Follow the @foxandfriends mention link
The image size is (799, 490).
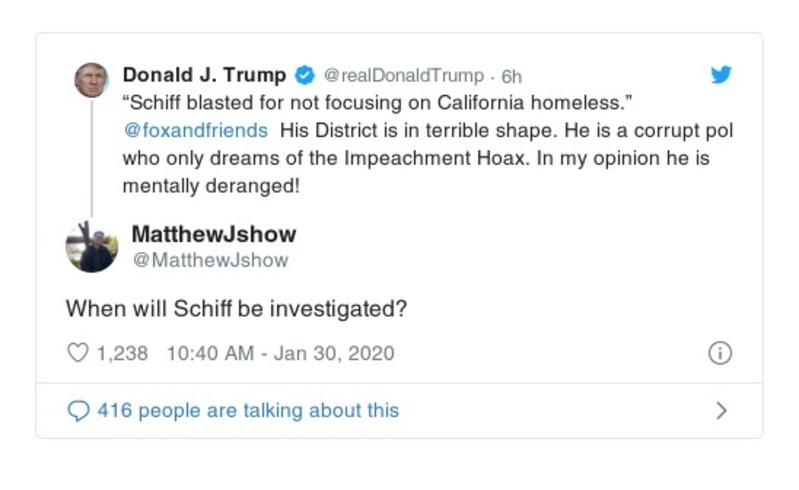(195, 130)
